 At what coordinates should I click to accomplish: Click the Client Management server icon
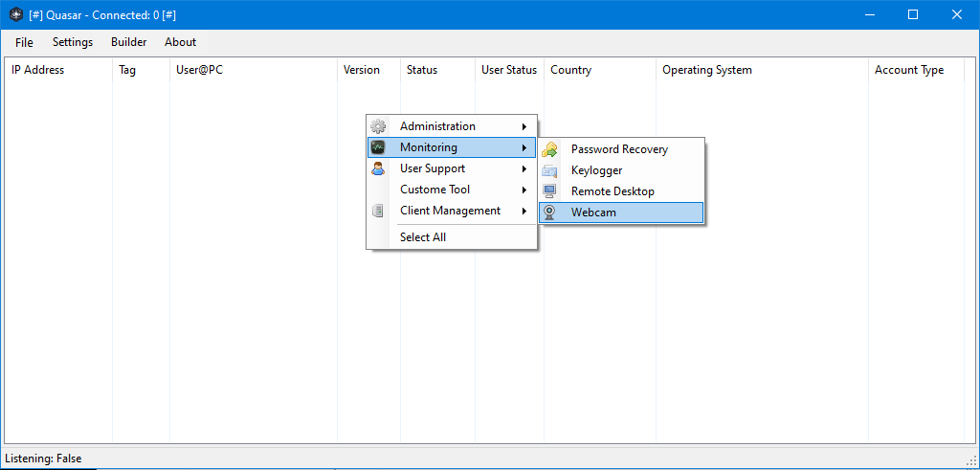378,211
